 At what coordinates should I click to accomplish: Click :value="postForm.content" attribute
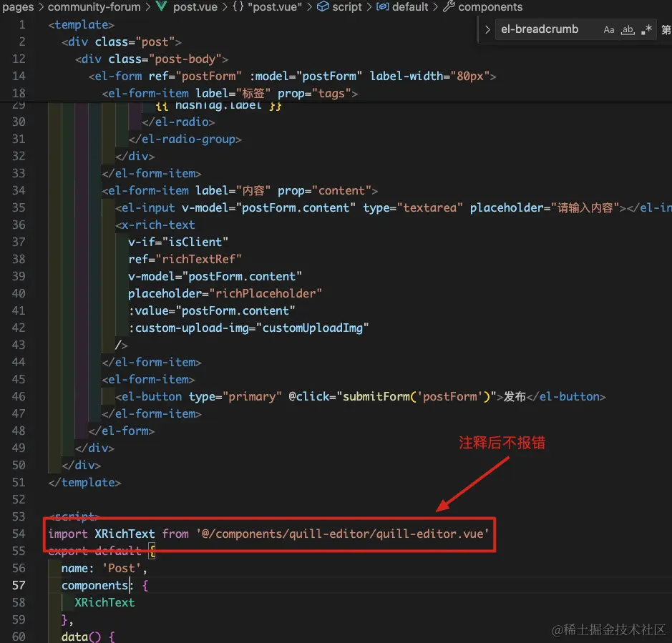[212, 310]
